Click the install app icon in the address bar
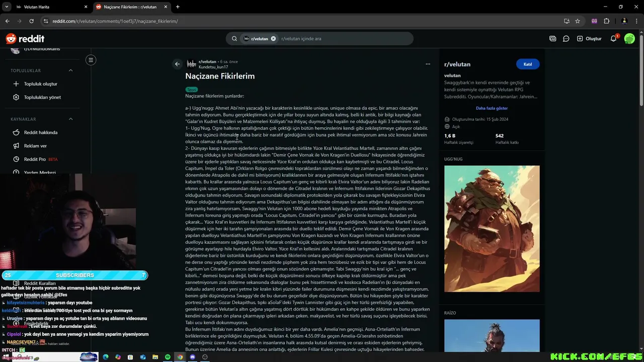The image size is (644, 362). click(x=567, y=21)
